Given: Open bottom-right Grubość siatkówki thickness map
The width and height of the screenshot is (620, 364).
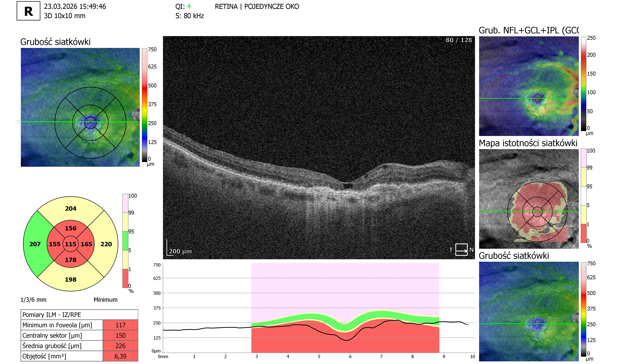Looking at the screenshot, I should [x=529, y=311].
